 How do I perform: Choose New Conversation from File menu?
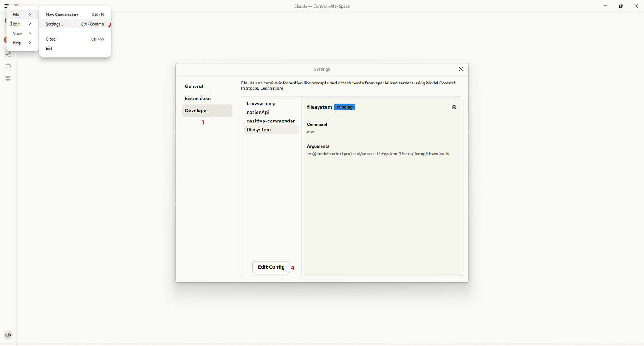[75, 15]
